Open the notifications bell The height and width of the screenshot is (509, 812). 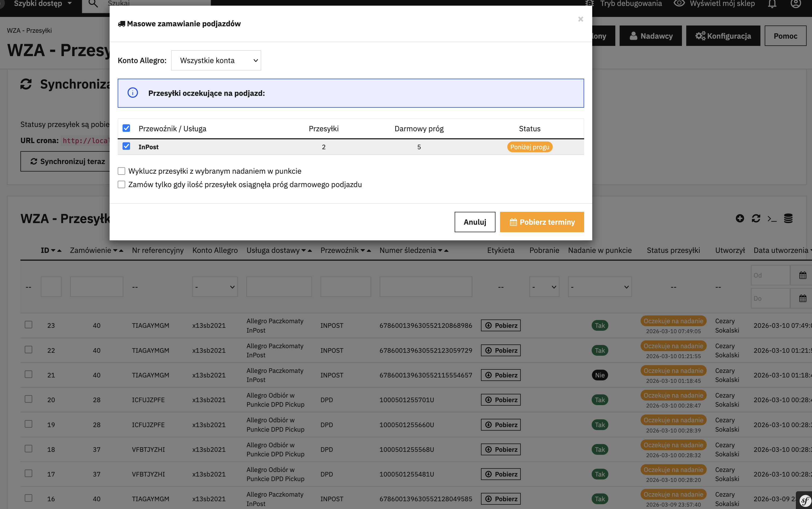pos(772,4)
